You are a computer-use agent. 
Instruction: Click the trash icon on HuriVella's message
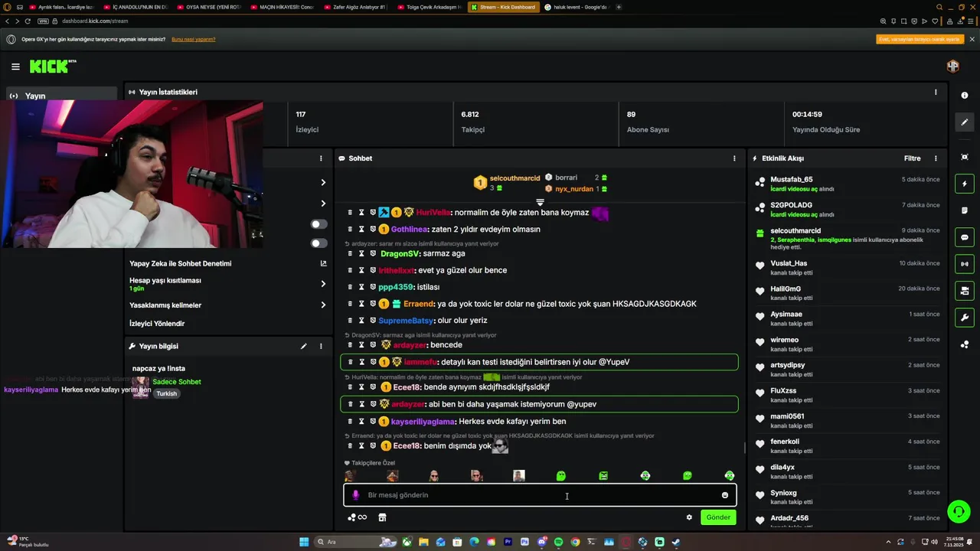click(x=350, y=212)
